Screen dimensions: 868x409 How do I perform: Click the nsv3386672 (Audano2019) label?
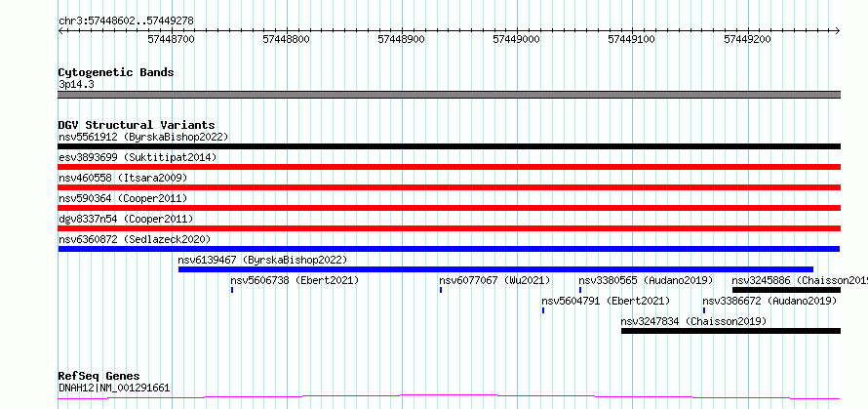pos(770,301)
